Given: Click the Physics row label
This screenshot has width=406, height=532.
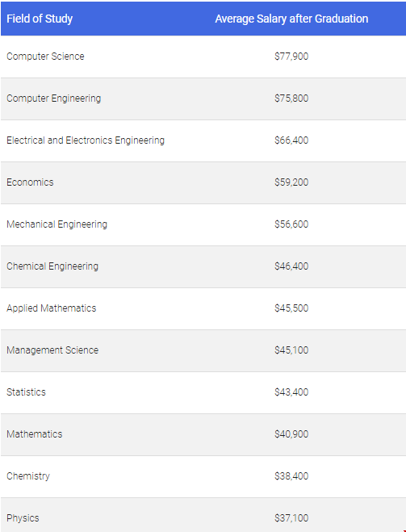Looking at the screenshot, I should coord(23,518).
